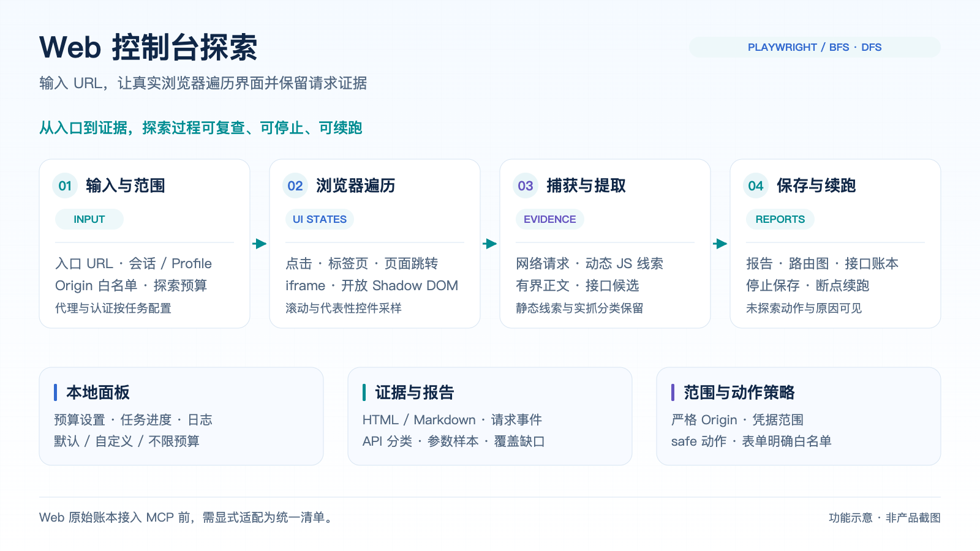Click the line HTML / Markdown · 请求事件
Image resolution: width=980 pixels, height=551 pixels.
[x=453, y=420]
